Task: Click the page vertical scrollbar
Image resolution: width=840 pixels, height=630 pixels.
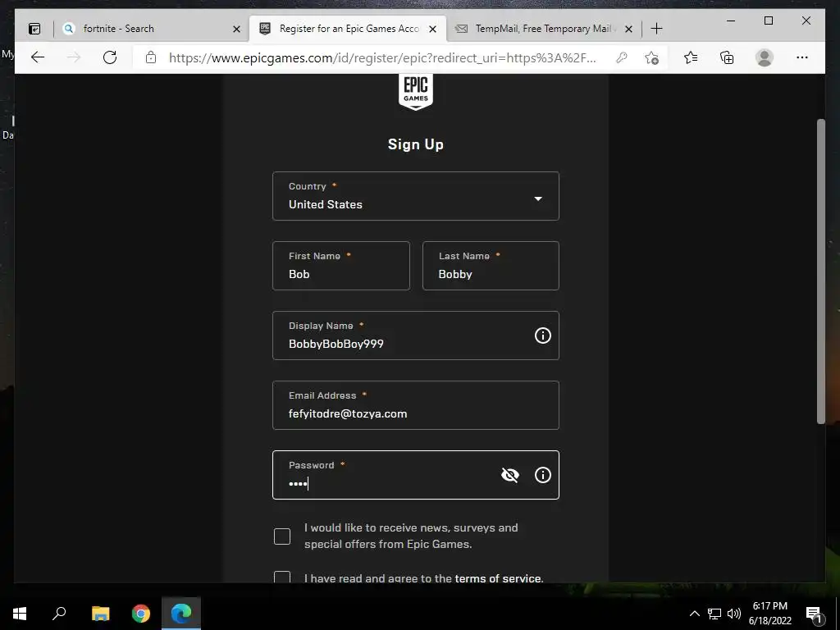Action: pos(820,271)
